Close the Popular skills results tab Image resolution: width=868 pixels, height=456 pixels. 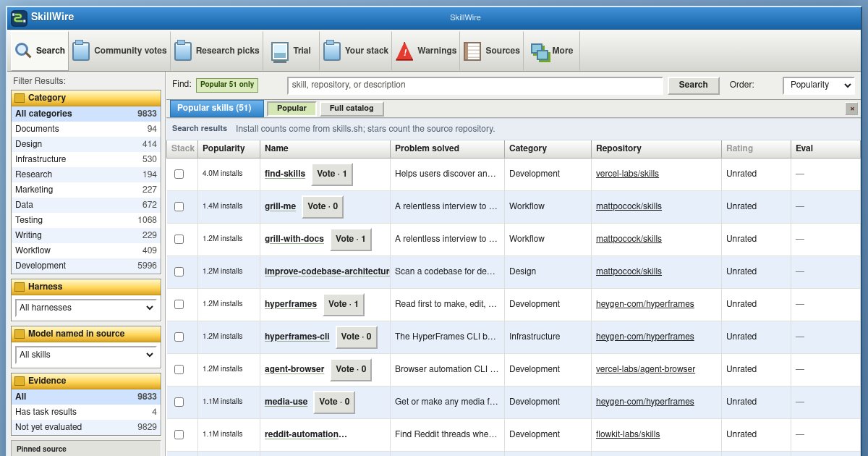click(x=852, y=109)
